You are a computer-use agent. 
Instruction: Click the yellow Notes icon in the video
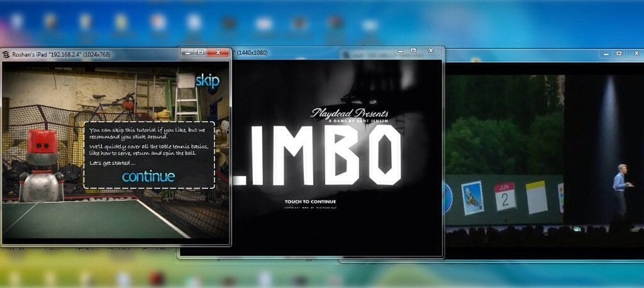click(536, 197)
